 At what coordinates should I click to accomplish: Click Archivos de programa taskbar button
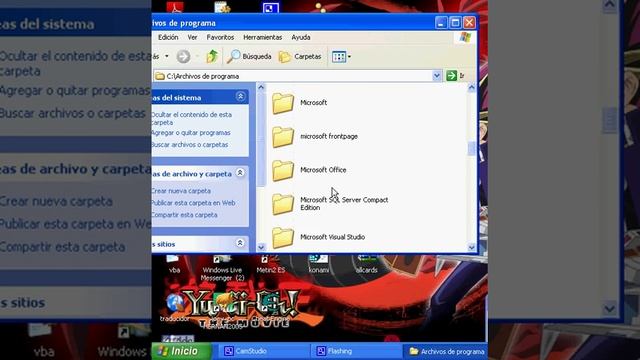click(x=446, y=351)
